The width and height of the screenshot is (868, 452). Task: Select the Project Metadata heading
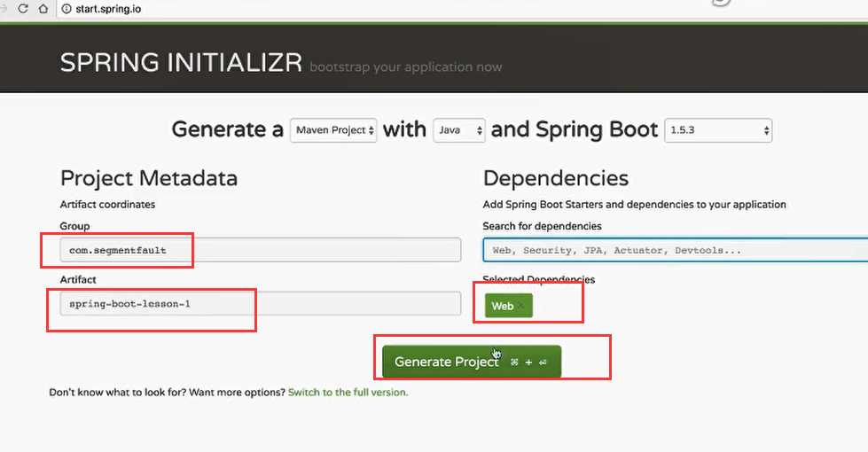pyautogui.click(x=149, y=178)
